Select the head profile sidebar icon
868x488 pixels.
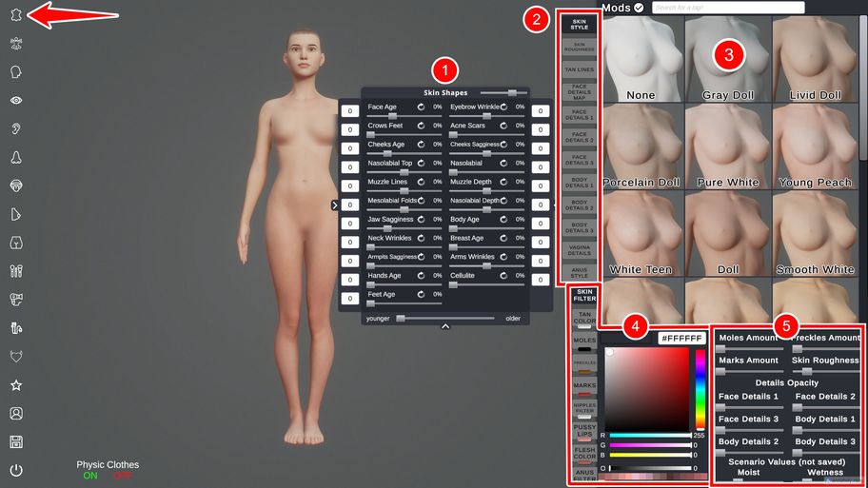click(16, 72)
